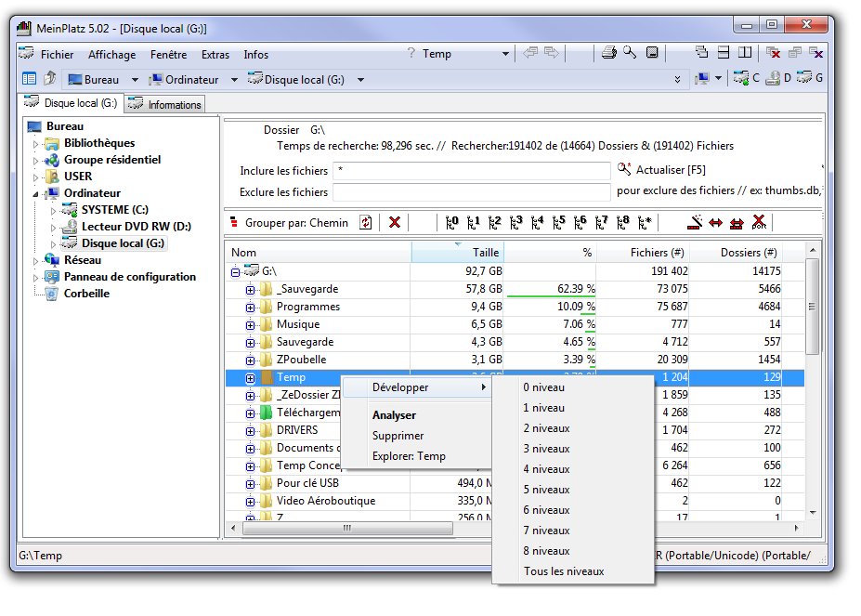861x616 pixels.
Task: Open drive C shortcut icon in toolbar
Action: pos(747,77)
